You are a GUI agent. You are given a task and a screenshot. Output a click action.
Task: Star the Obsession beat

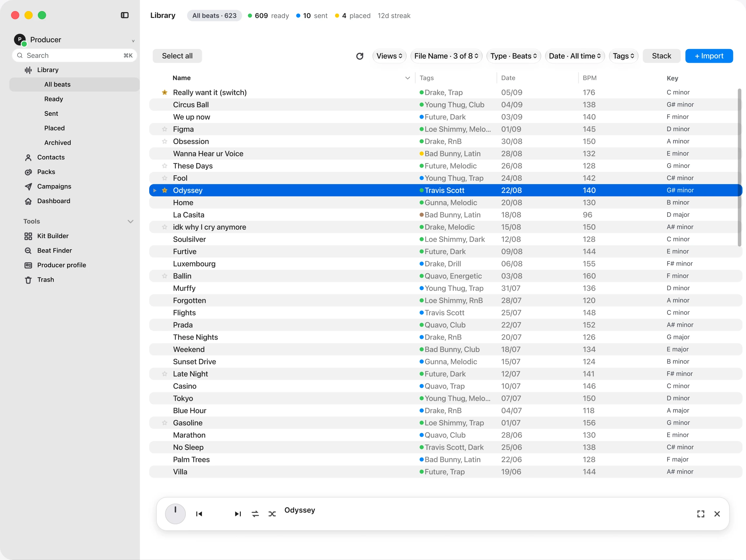165,141
